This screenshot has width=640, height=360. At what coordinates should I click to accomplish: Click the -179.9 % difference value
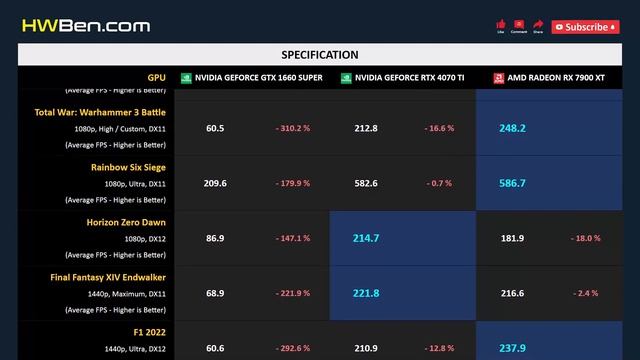click(293, 183)
